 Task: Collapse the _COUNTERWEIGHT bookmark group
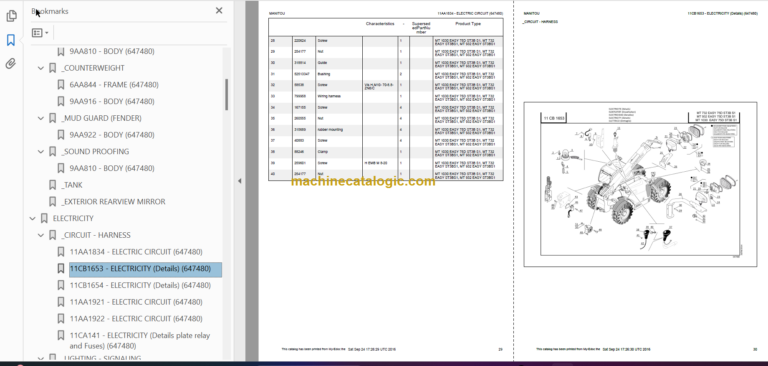coord(41,68)
